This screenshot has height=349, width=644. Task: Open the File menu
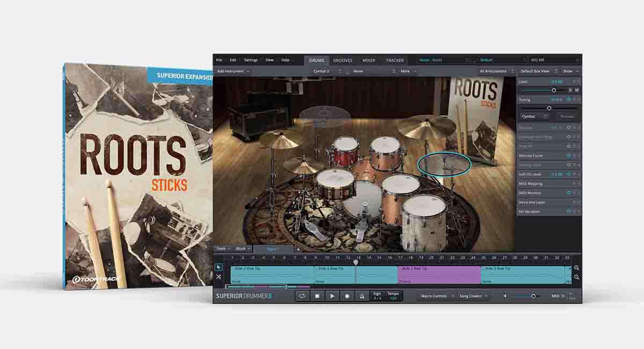point(219,60)
